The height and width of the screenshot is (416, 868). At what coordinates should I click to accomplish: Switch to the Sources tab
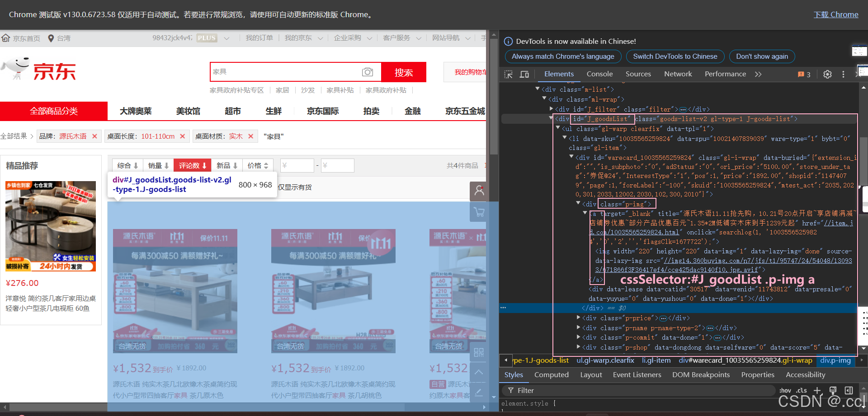tap(638, 74)
